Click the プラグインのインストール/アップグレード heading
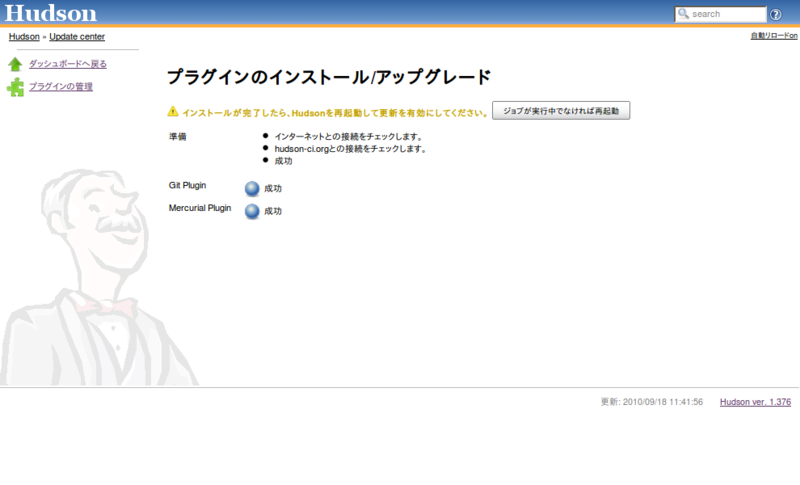This screenshot has height=485, width=800. coord(329,77)
